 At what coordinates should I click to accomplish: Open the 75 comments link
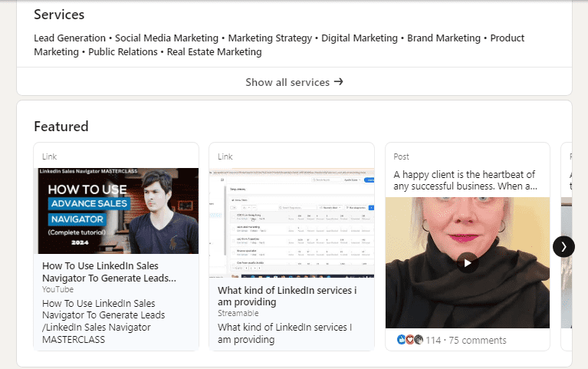pos(478,340)
